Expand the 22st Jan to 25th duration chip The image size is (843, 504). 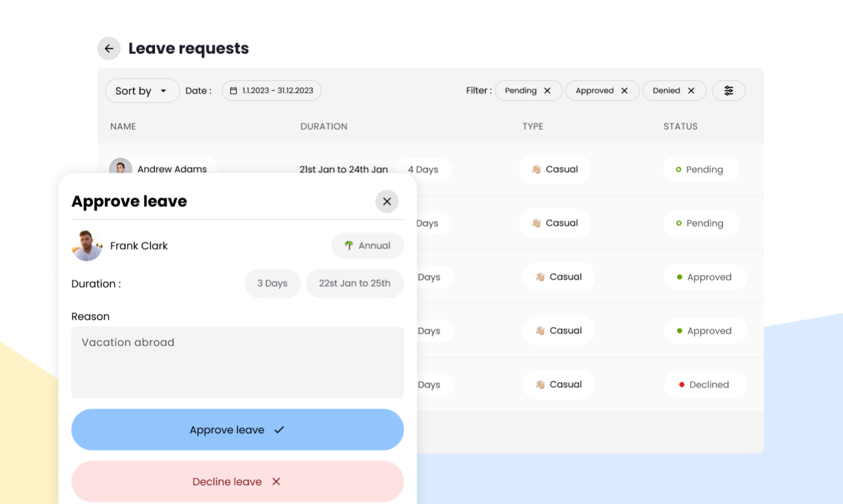pyautogui.click(x=355, y=283)
